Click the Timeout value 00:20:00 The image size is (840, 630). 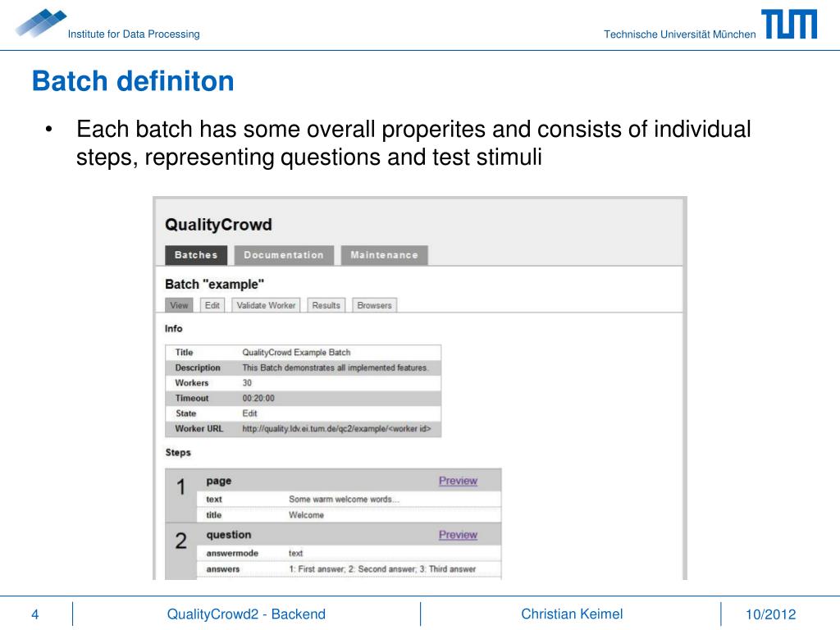[x=258, y=399]
